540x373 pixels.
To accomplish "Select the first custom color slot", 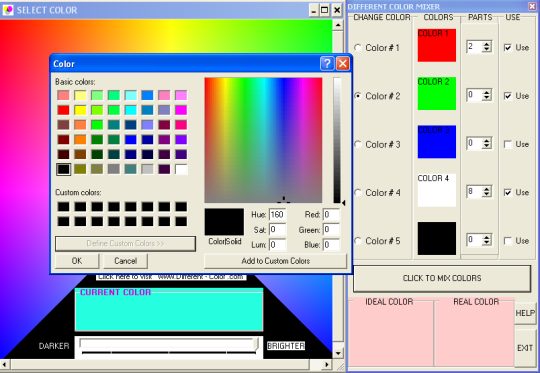I will click(64, 207).
